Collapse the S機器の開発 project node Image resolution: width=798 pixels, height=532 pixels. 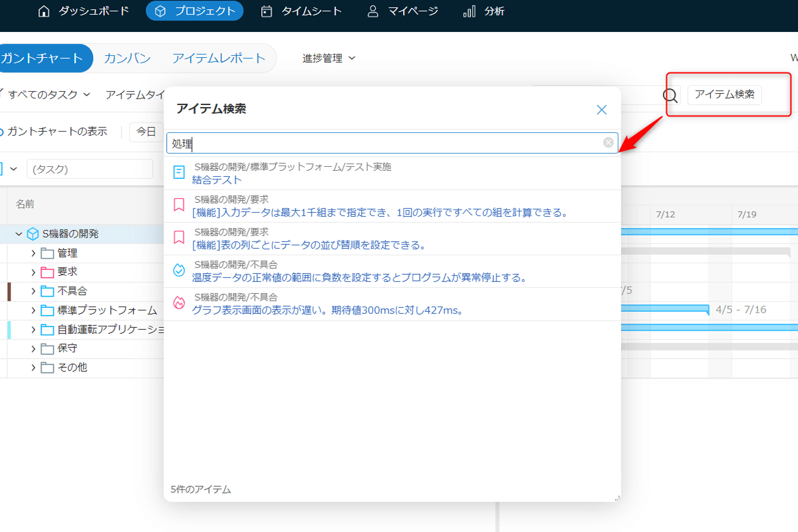point(19,234)
